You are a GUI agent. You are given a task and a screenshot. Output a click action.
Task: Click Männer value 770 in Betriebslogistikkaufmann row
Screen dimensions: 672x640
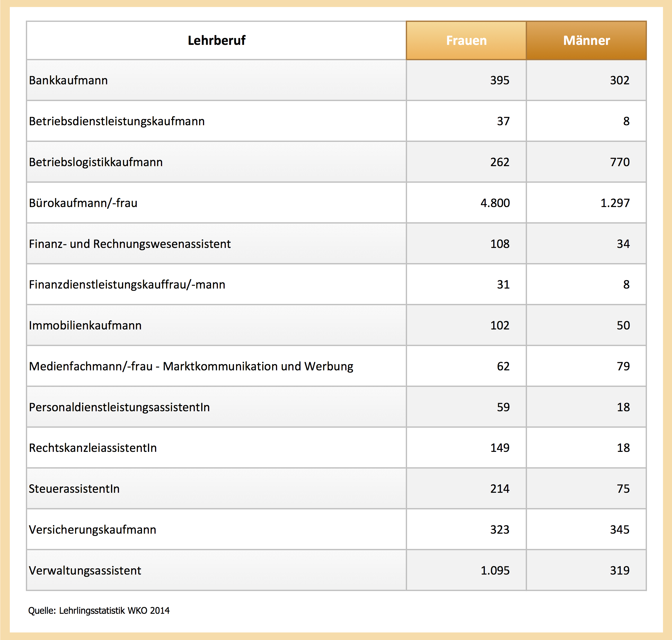tap(620, 162)
